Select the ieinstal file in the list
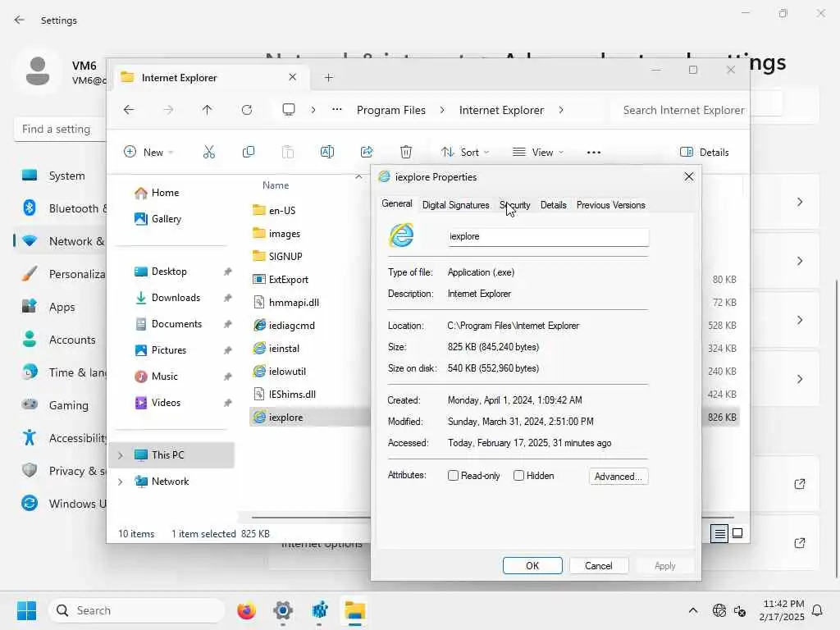This screenshot has width=840, height=630. pos(284,348)
